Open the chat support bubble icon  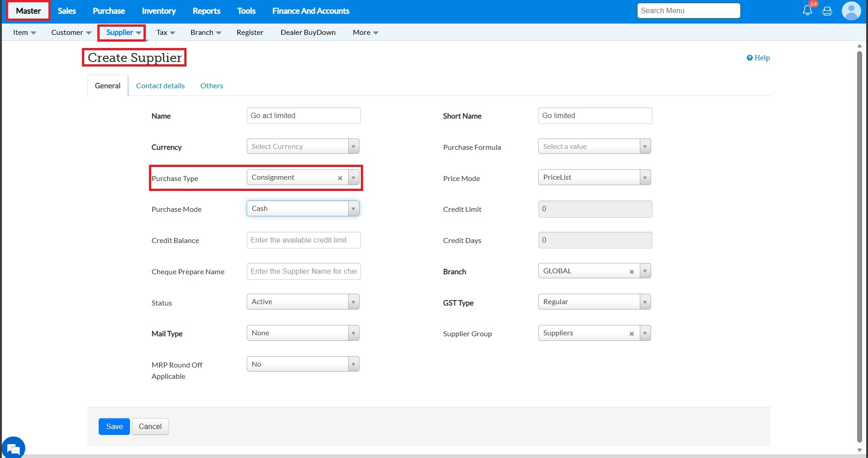coord(14,448)
